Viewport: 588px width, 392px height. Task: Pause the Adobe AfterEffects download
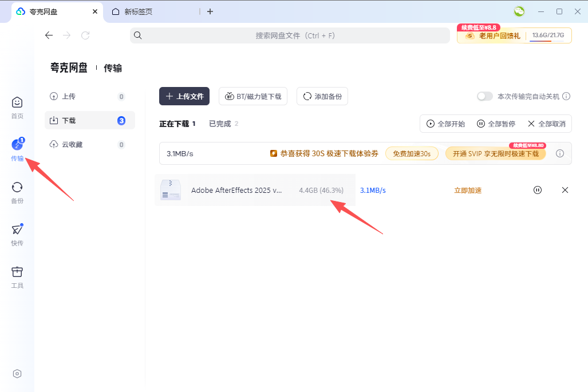[537, 189]
